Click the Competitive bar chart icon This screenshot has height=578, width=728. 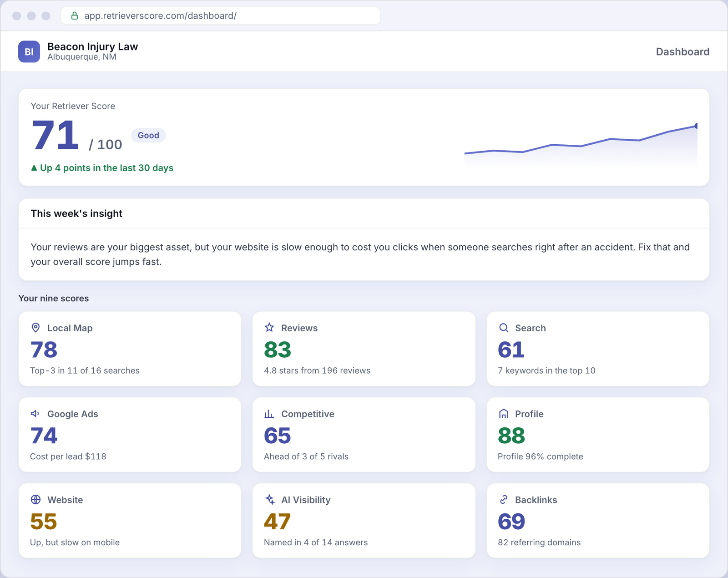[269, 414]
